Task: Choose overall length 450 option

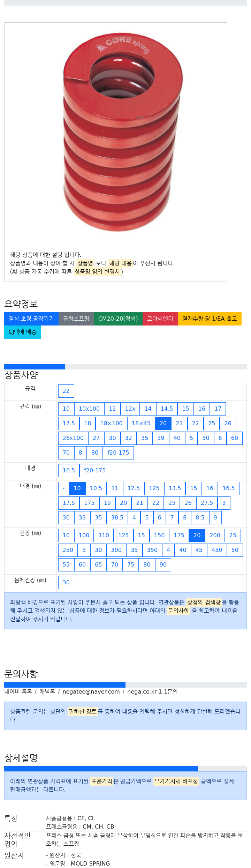Action: tap(217, 550)
